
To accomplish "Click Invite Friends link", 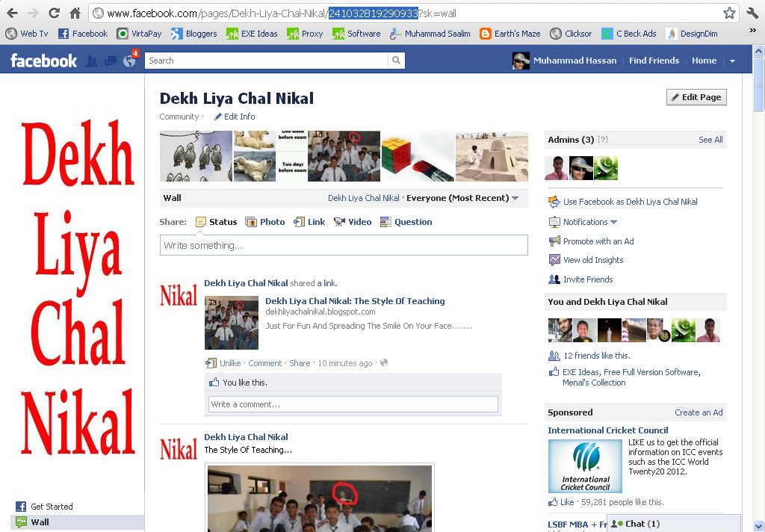I will tap(588, 279).
